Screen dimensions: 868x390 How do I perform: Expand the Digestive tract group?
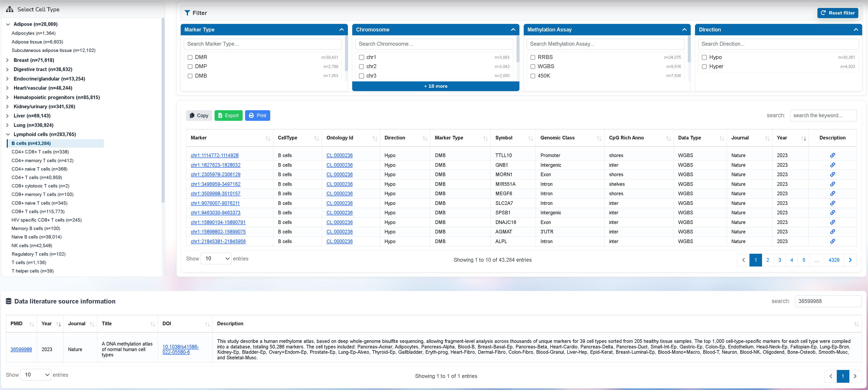pyautogui.click(x=8, y=69)
